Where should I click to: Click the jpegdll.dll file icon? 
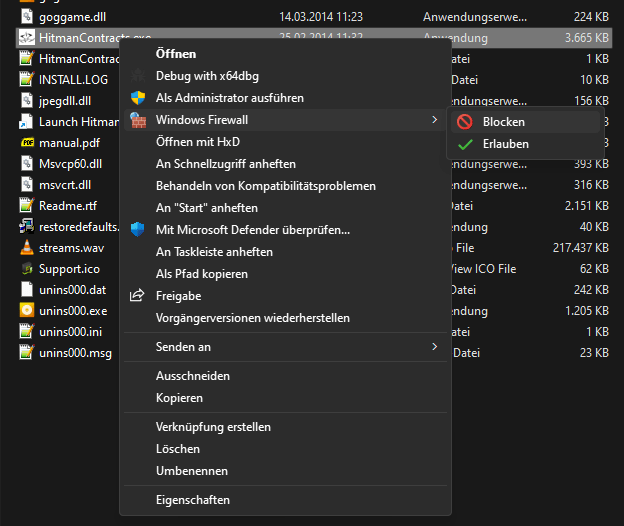[x=27, y=101]
